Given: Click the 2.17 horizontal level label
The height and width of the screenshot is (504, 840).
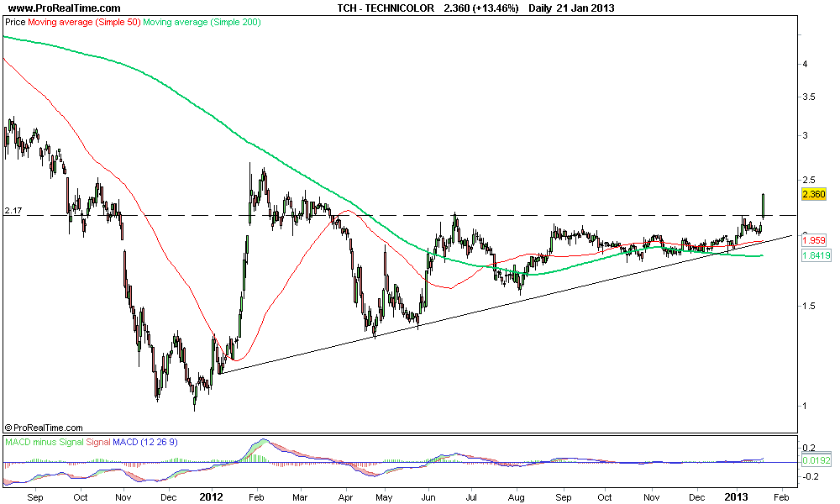Looking at the screenshot, I should [x=13, y=211].
